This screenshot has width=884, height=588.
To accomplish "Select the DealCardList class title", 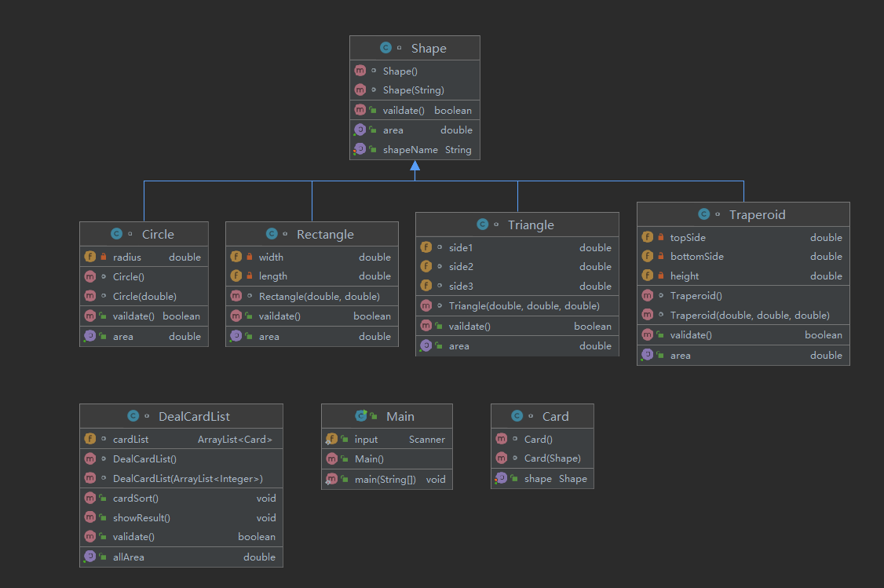I will click(x=194, y=417).
